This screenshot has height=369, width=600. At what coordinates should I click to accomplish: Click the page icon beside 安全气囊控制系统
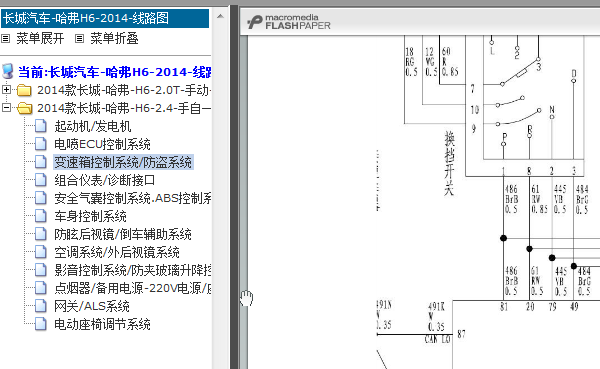[41, 198]
